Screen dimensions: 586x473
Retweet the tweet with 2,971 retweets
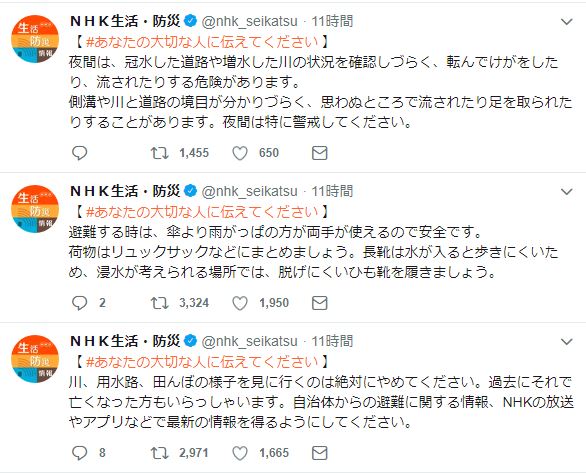click(x=160, y=453)
